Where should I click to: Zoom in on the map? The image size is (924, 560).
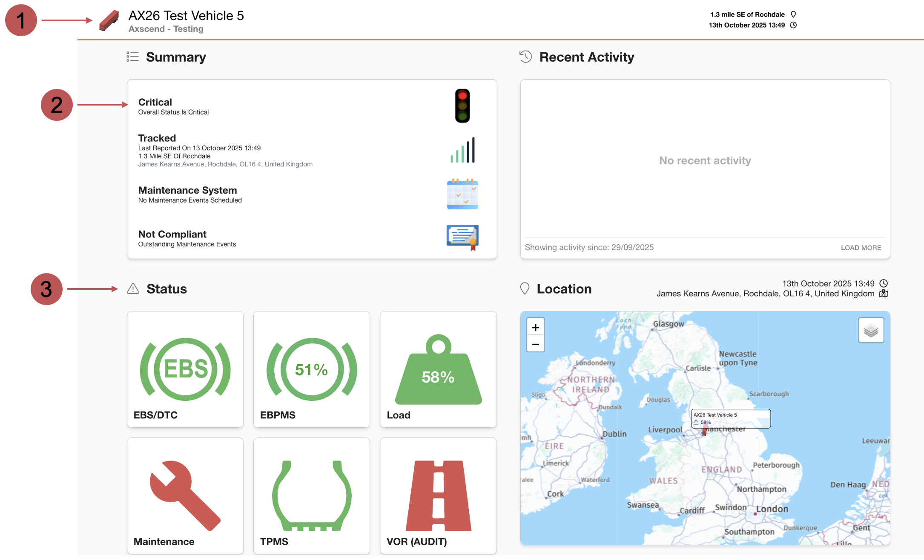tap(535, 328)
